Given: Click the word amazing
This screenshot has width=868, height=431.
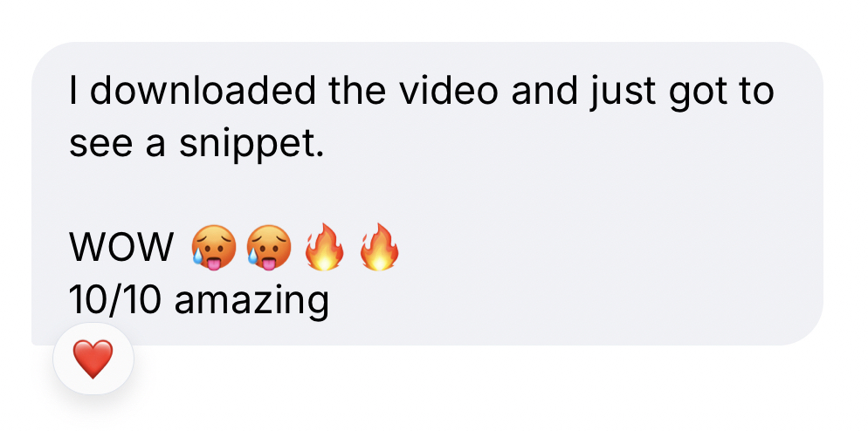Looking at the screenshot, I should point(251,304).
